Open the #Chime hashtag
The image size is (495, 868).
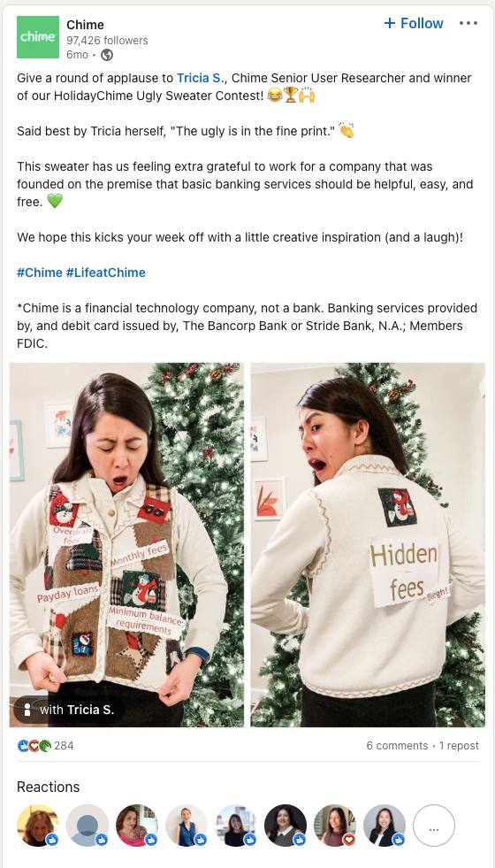(39, 273)
